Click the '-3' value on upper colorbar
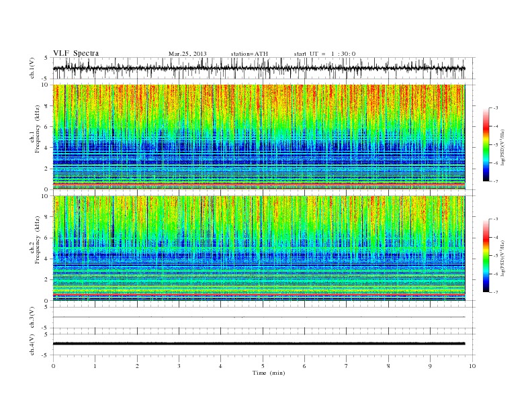The width and height of the screenshot is (532, 411). tap(496, 108)
